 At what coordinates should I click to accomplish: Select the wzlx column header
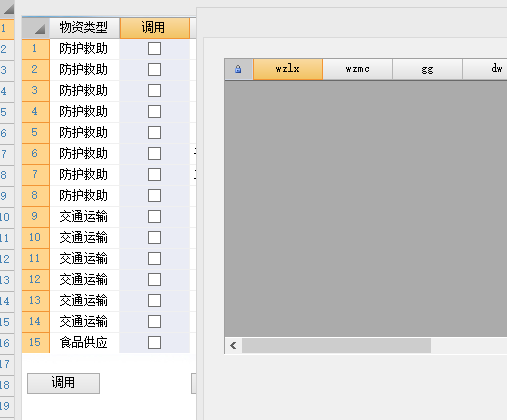tap(288, 69)
